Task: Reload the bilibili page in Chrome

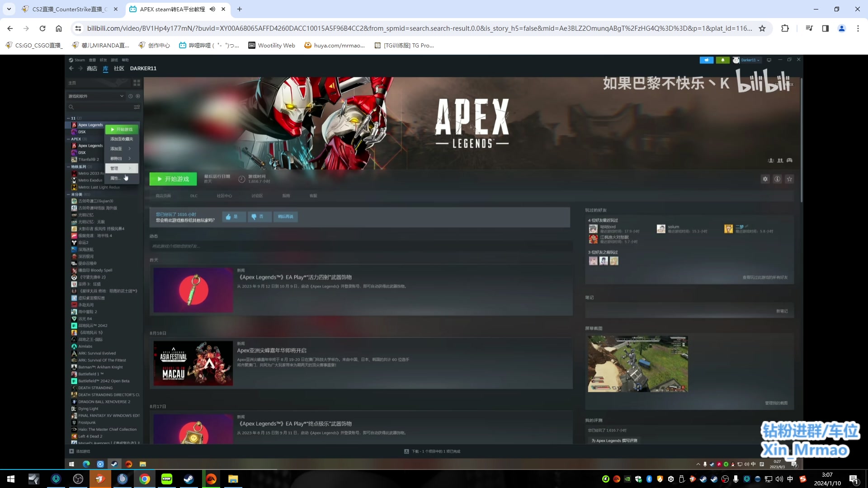Action: pos(42,28)
